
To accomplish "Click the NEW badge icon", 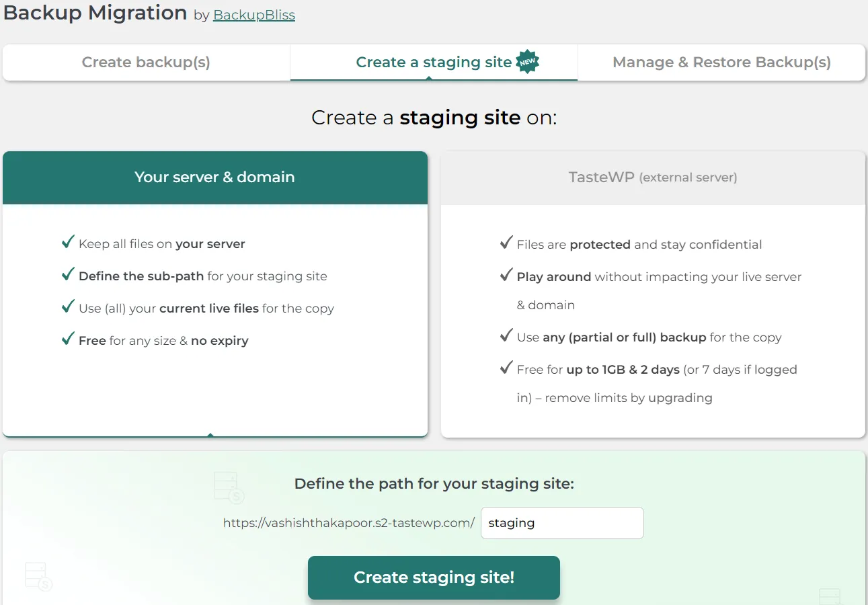I will 528,62.
